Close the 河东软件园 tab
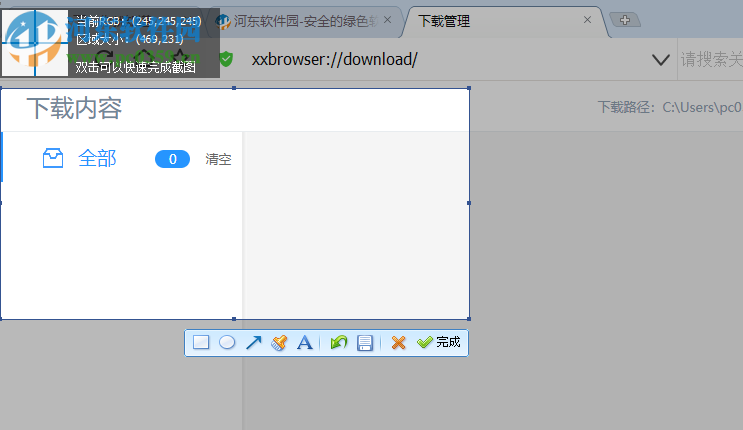 pyautogui.click(x=387, y=20)
